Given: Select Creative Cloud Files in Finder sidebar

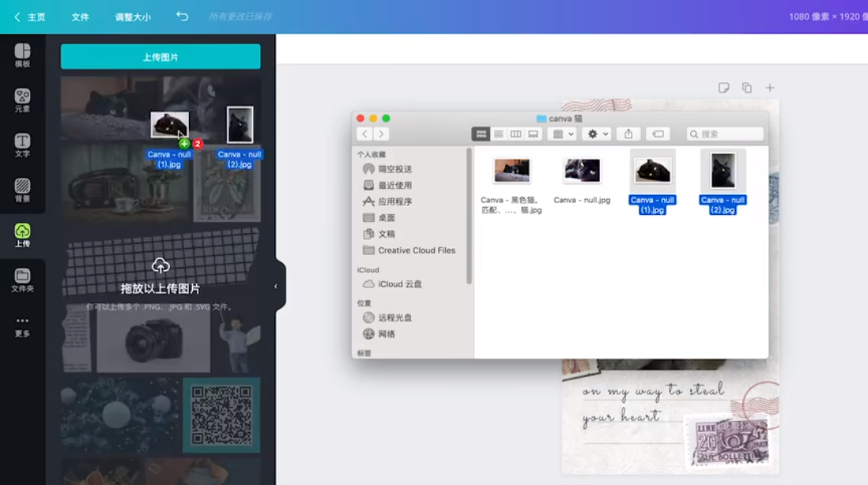Looking at the screenshot, I should pyautogui.click(x=409, y=250).
